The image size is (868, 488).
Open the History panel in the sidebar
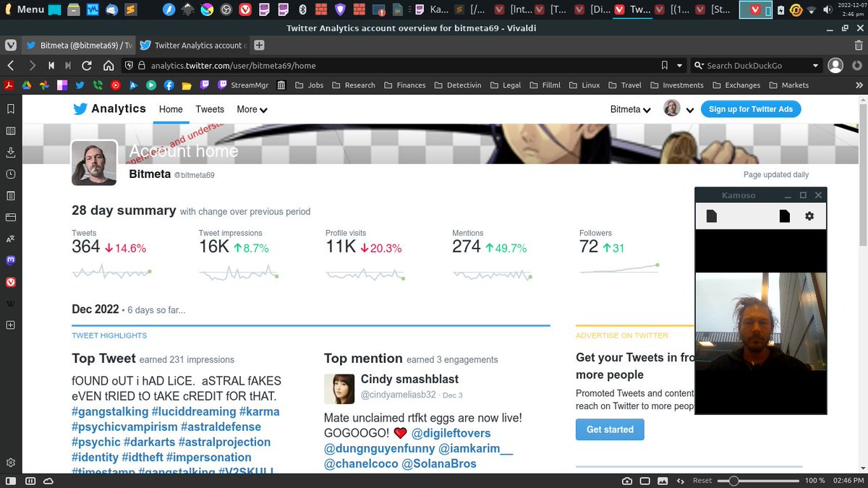click(x=11, y=174)
